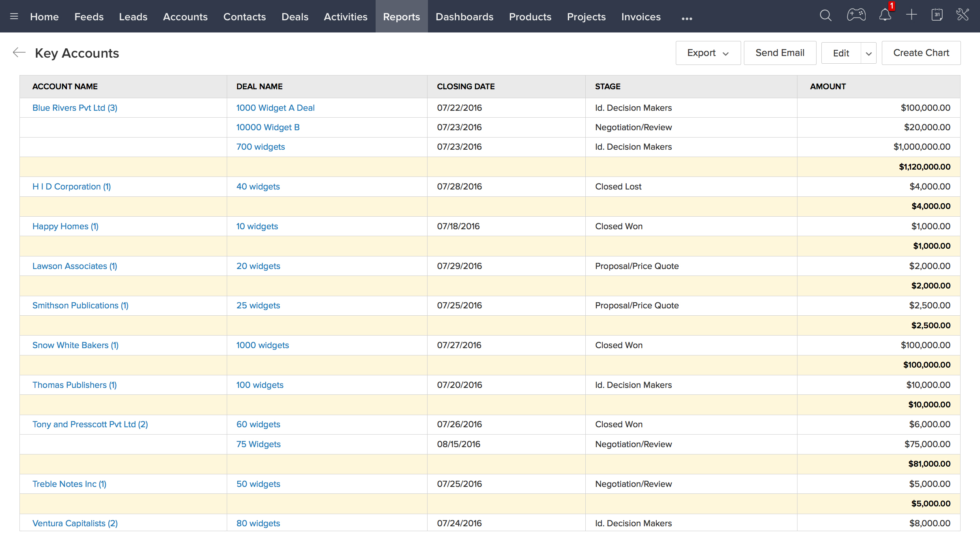
Task: Open the calendar icon
Action: pos(937,15)
